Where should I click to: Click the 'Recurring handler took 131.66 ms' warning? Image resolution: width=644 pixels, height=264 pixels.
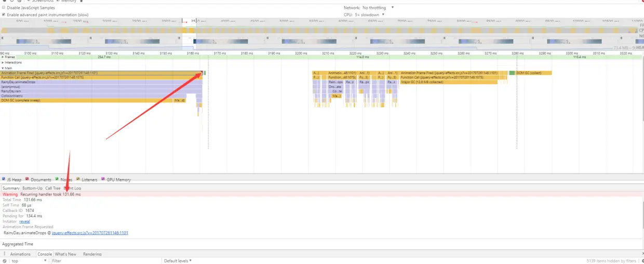(50, 194)
